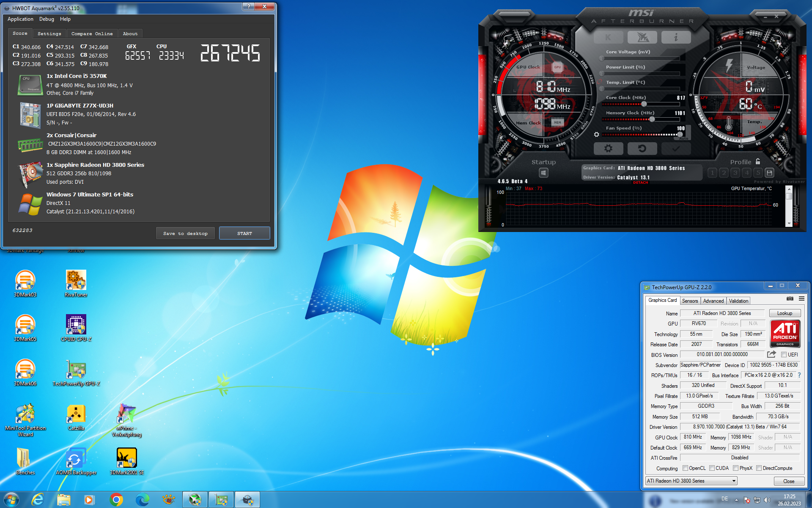Screen dimensions: 812x508
Task: Click the START benchmark button
Action: click(244, 233)
